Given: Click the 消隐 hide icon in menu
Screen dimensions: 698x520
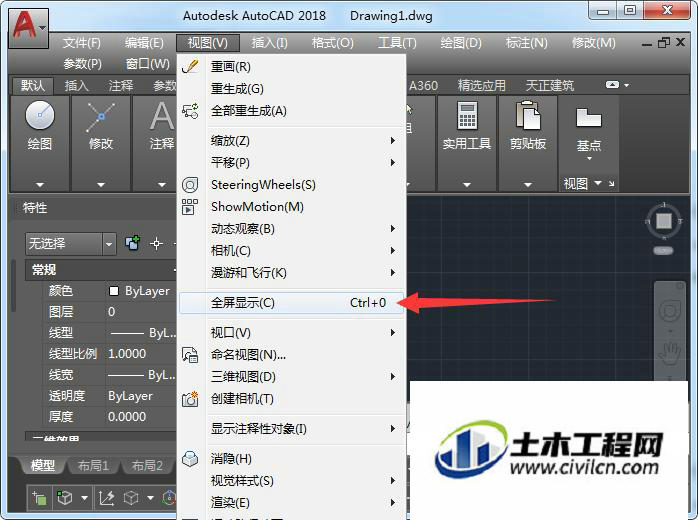Looking at the screenshot, I should (191, 459).
